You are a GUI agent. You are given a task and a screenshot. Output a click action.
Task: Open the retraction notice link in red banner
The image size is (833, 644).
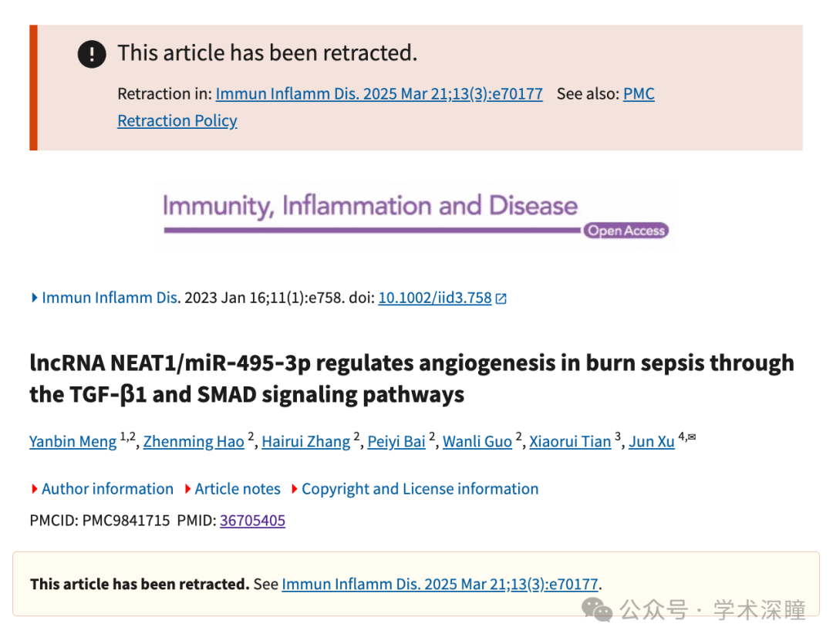(379, 94)
